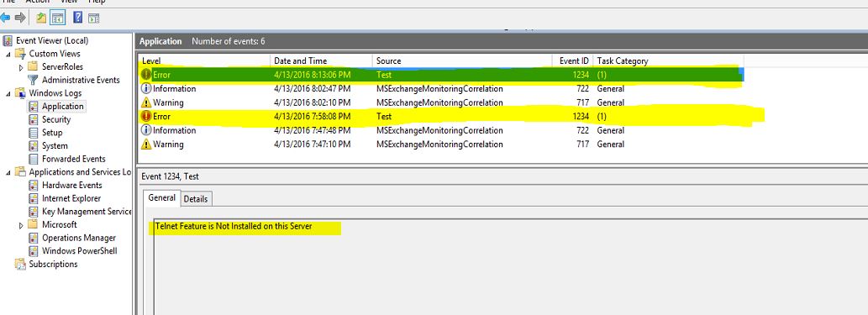Click the 'Event 1234, Test' details header
This screenshot has height=315, width=868.
[170, 176]
